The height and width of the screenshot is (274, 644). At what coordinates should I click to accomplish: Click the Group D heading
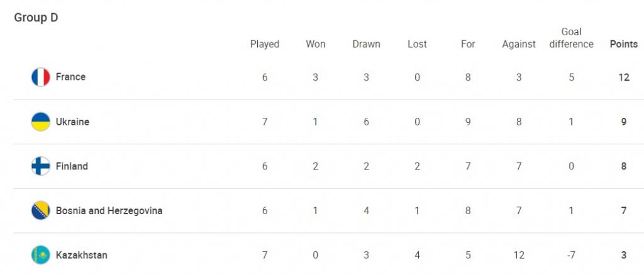36,18
